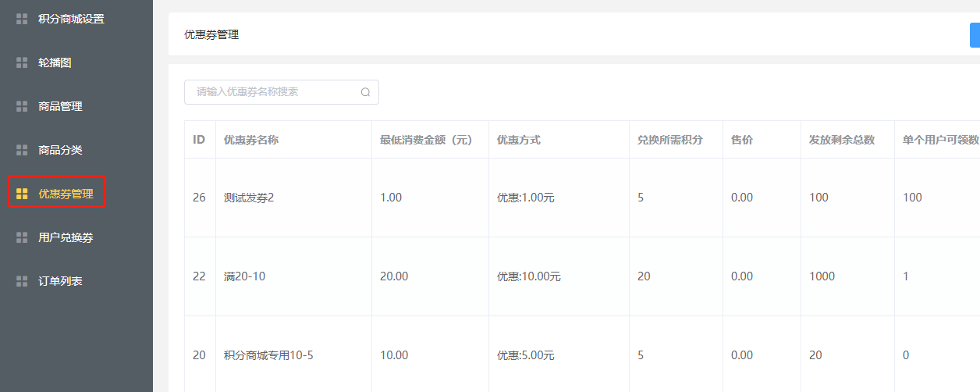Open 用户兑换券 page
This screenshot has width=980, height=392.
point(66,237)
